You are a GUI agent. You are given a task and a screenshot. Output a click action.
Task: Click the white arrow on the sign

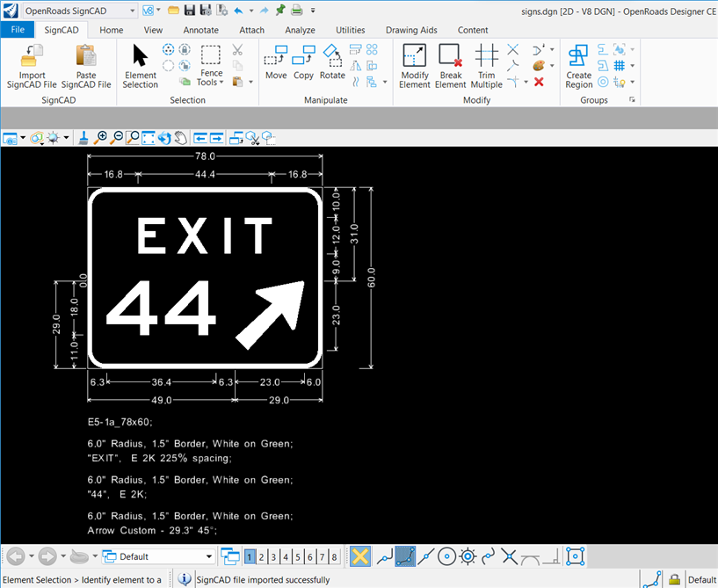[x=270, y=315]
